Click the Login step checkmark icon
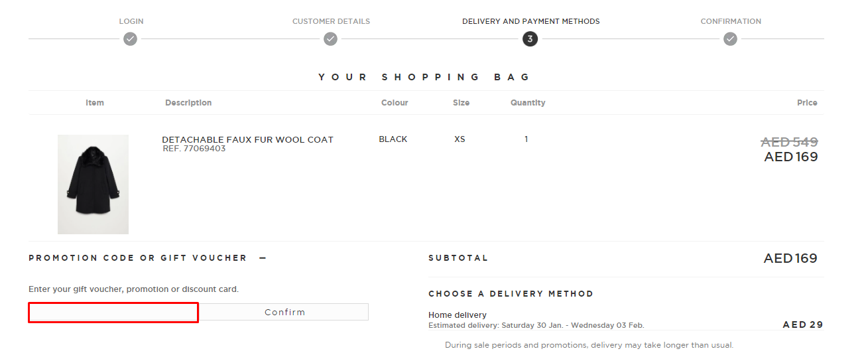 click(131, 39)
